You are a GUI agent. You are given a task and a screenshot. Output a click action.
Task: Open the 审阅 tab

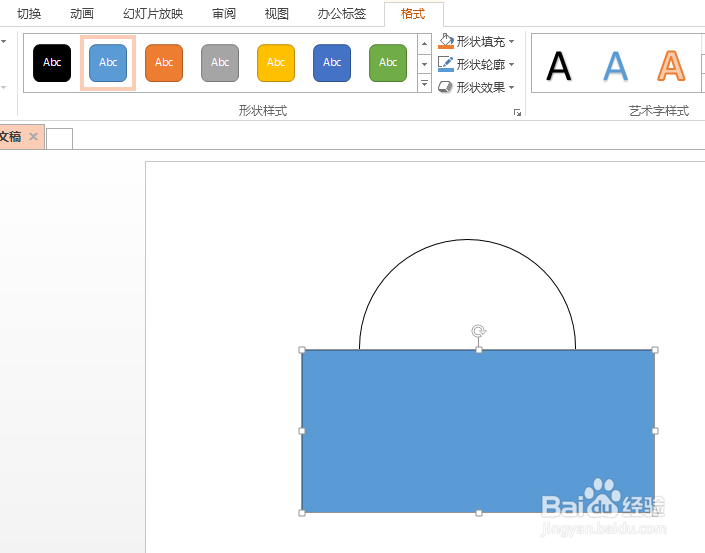point(224,14)
